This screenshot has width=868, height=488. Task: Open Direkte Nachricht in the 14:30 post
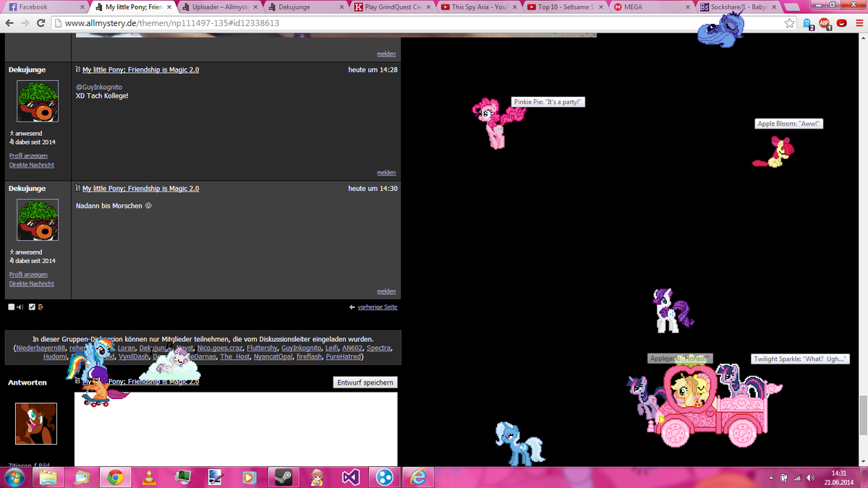tap(31, 283)
